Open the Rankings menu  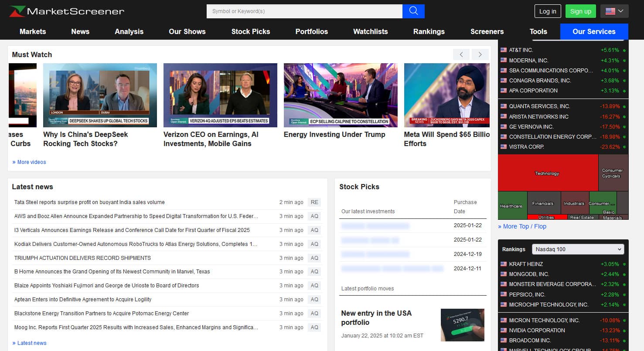tap(429, 31)
